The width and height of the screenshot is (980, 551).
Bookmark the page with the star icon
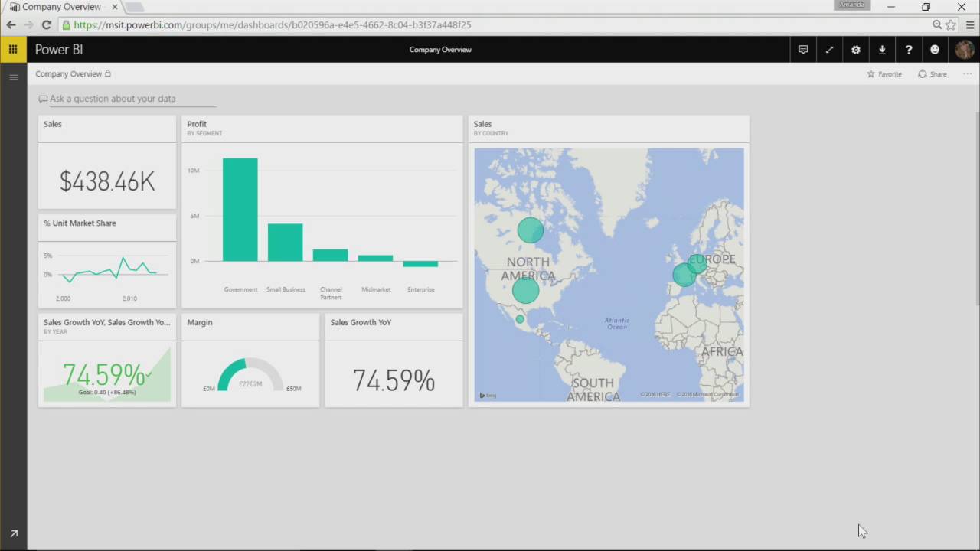coord(951,24)
